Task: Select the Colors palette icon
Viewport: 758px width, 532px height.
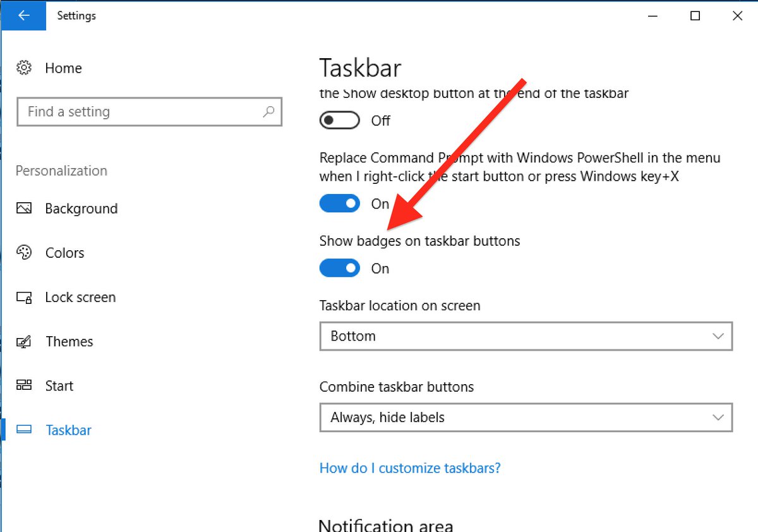Action: 23,253
